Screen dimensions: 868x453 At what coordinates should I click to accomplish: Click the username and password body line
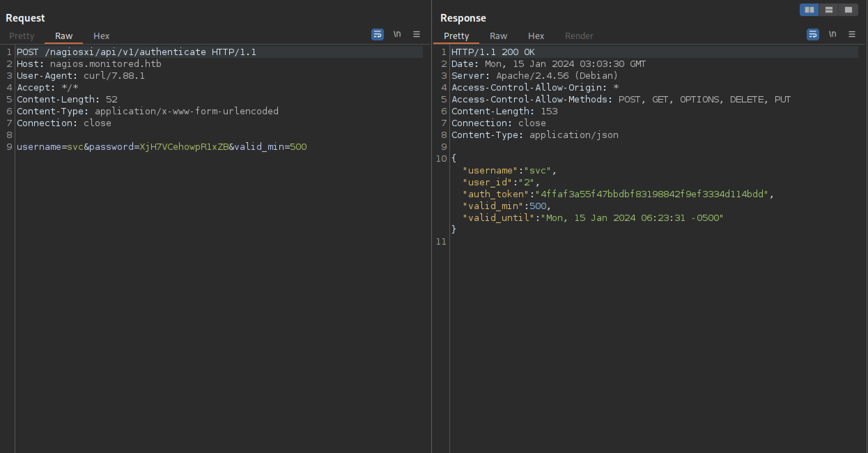[162, 147]
